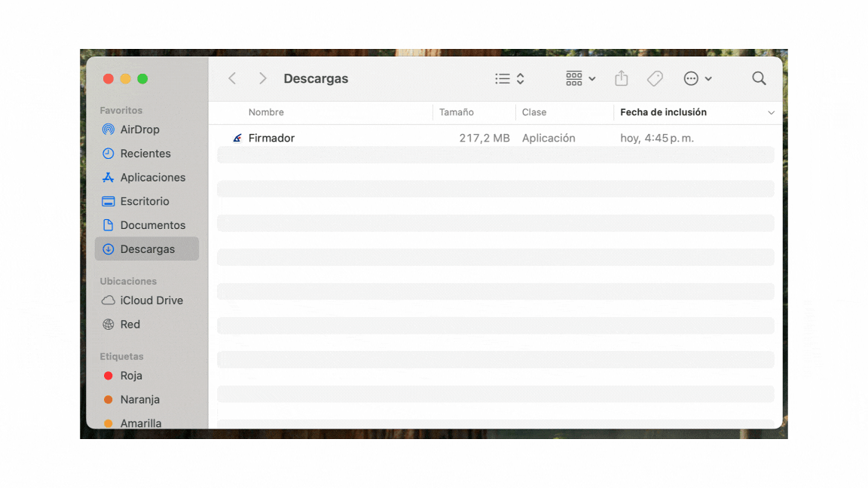
Task: Click the tag (Etiquetas) toolbar icon
Action: click(x=655, y=78)
